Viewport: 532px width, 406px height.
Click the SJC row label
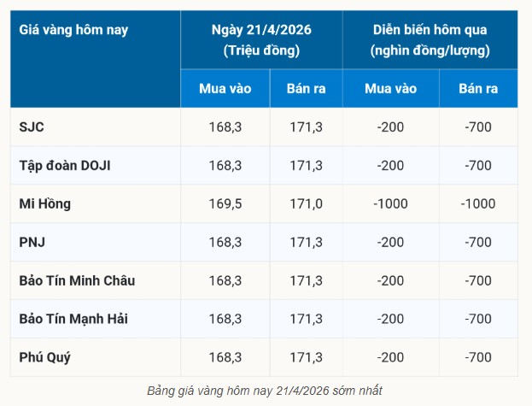(x=32, y=127)
